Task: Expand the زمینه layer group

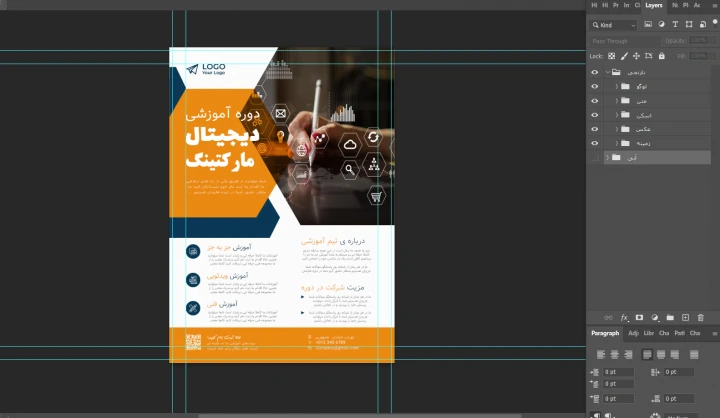Action: (x=616, y=143)
